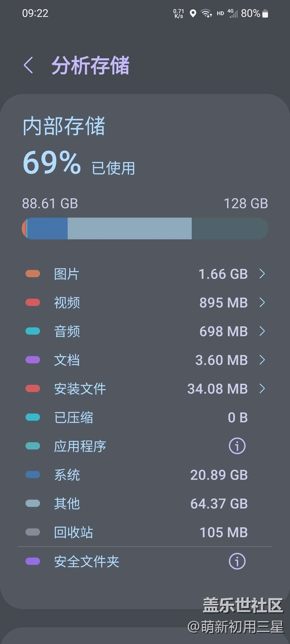Tap info icon beside 安全文件夹
Image resolution: width=290 pixels, height=644 pixels.
[237, 561]
